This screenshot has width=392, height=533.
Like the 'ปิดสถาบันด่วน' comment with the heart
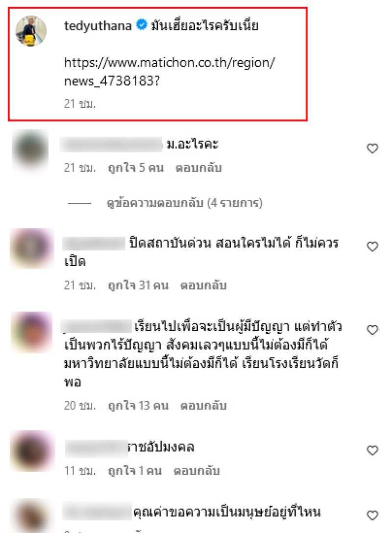click(x=372, y=246)
